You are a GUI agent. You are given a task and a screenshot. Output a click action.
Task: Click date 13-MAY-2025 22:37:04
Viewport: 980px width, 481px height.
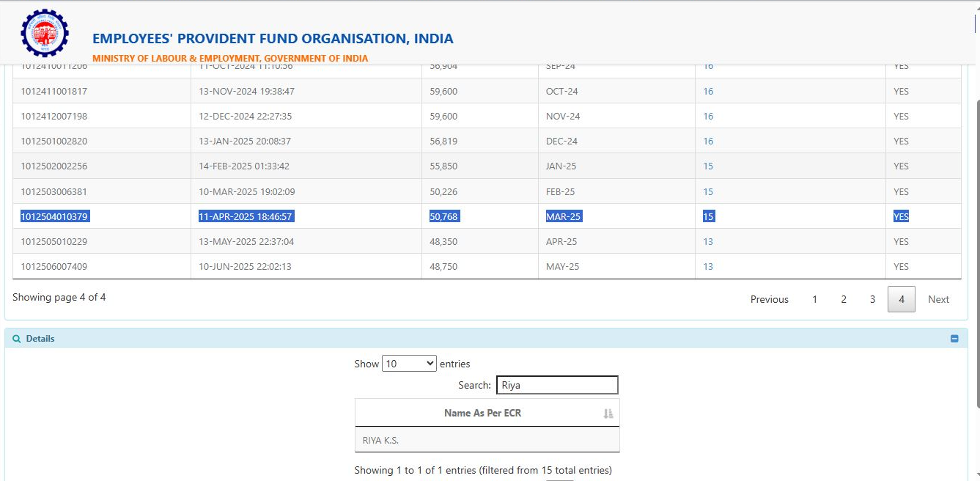pos(246,242)
